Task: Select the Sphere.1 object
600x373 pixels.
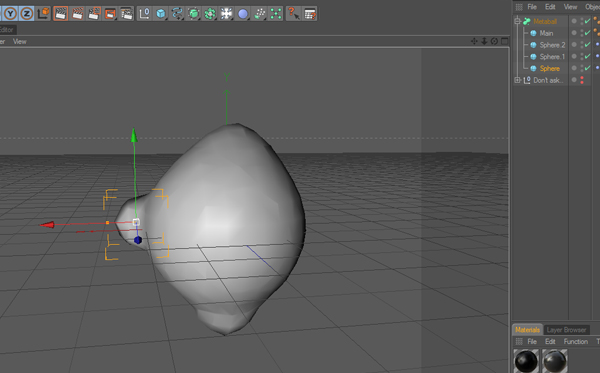Action: coord(552,57)
